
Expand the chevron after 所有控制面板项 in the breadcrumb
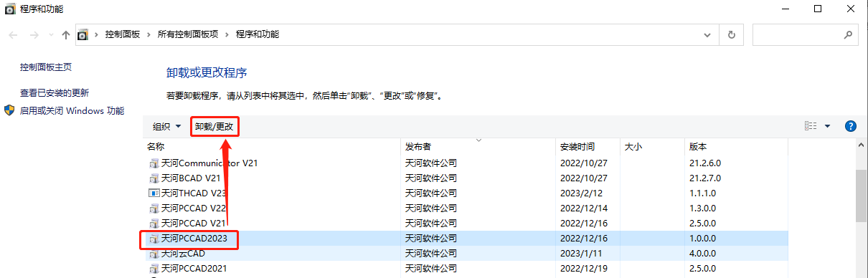click(x=227, y=34)
